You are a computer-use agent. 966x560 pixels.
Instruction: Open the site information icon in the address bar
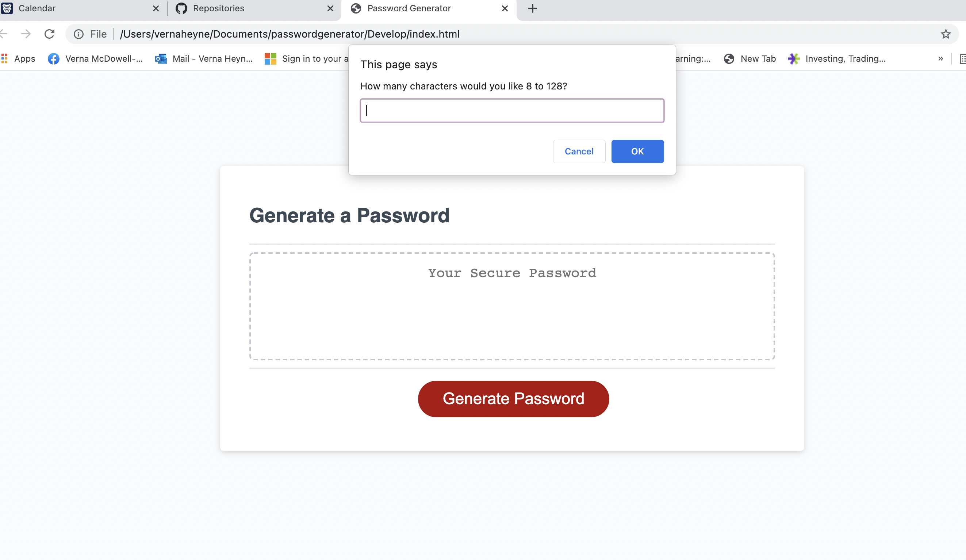coord(78,34)
